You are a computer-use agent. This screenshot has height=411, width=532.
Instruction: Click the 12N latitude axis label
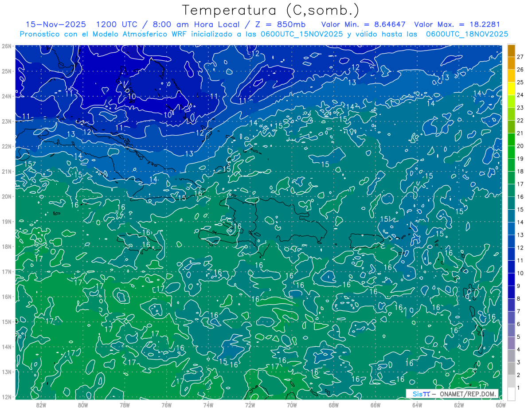coord(7,397)
